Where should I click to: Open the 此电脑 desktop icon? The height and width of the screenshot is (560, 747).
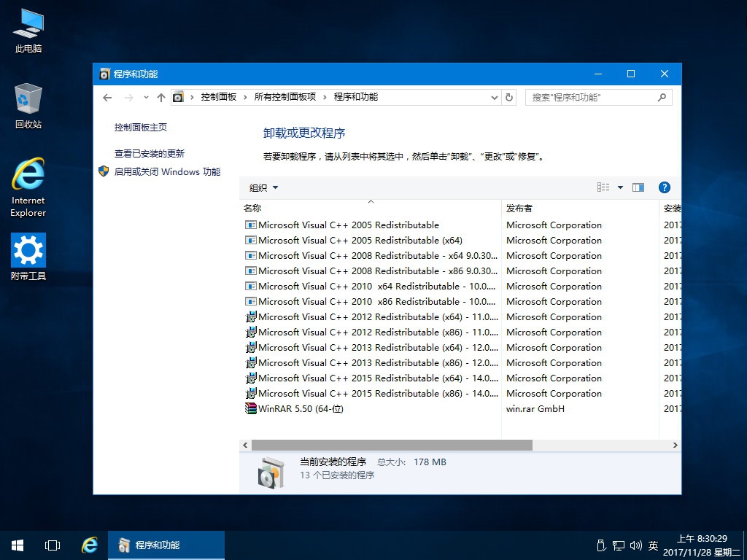coord(28,31)
